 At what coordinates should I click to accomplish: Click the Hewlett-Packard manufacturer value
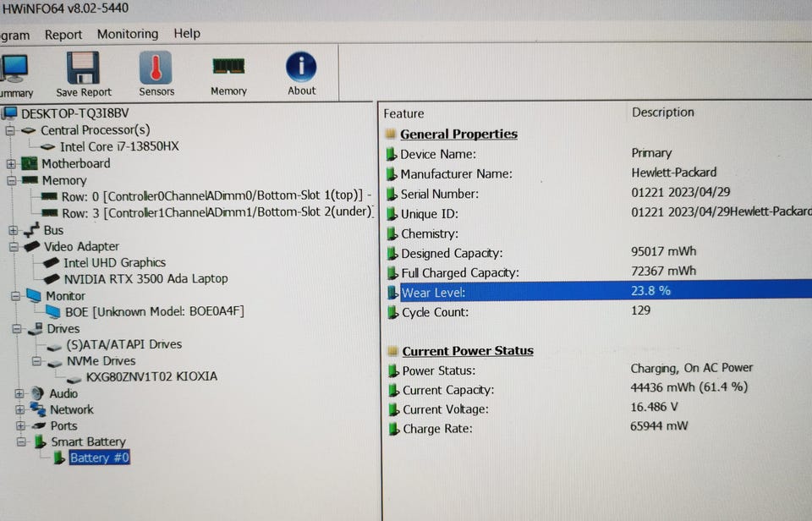(674, 173)
